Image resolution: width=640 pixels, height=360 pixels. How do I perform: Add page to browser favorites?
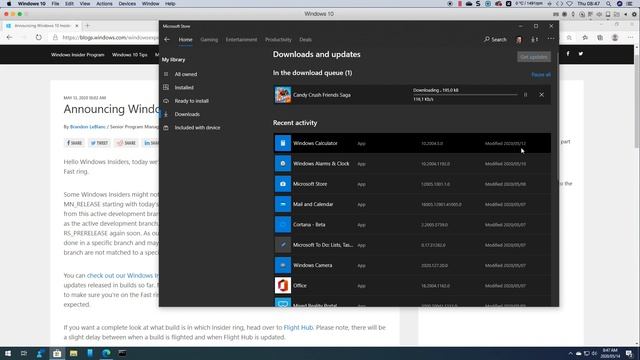point(569,38)
